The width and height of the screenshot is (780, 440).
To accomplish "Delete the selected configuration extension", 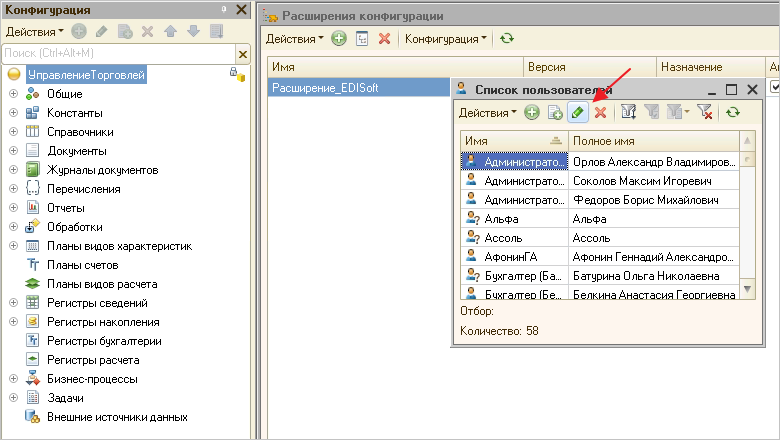I will point(384,39).
